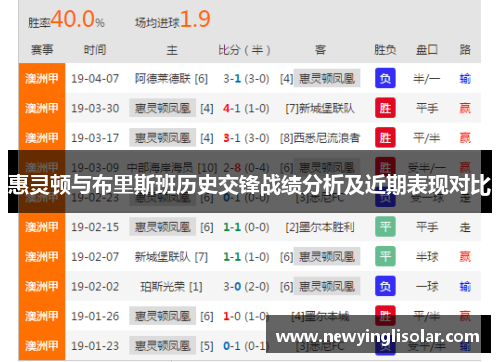This screenshot has height=362, width=500.
Task: Click the 平 badge in the 19-02-15 row
Action: click(x=385, y=227)
